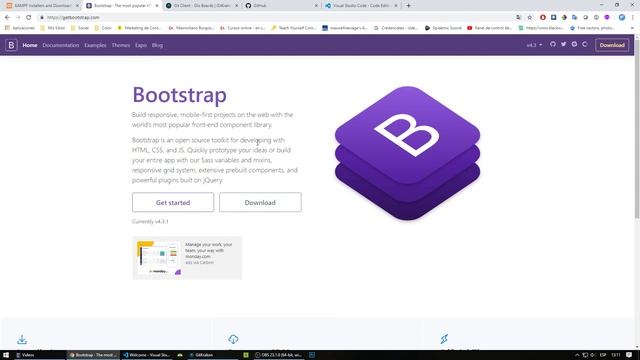The image size is (640, 360).
Task: Open the Chrome three-dot menu
Action: pyautogui.click(x=632, y=18)
